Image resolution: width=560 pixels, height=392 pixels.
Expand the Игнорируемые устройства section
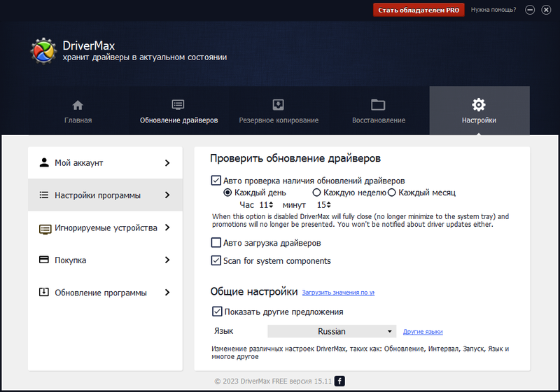tap(105, 227)
